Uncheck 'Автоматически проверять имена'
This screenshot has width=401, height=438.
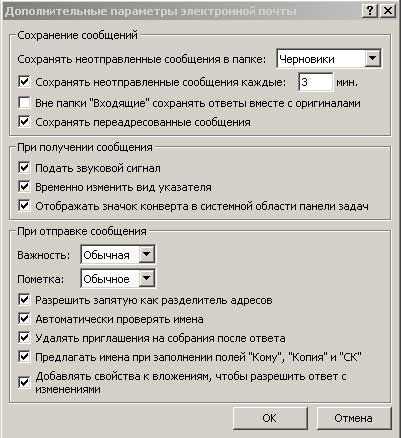click(x=24, y=319)
